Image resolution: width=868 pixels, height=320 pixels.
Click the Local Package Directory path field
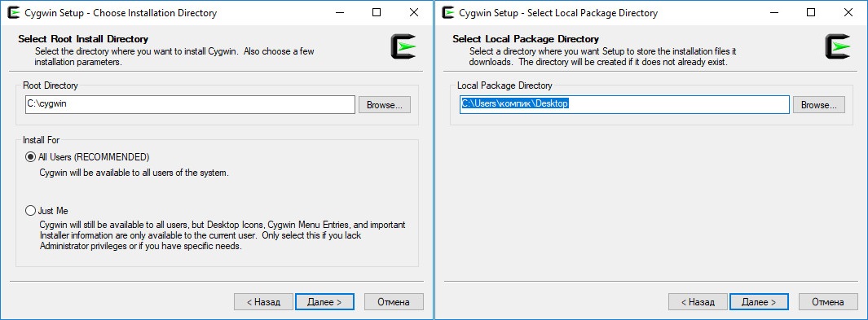coord(624,104)
